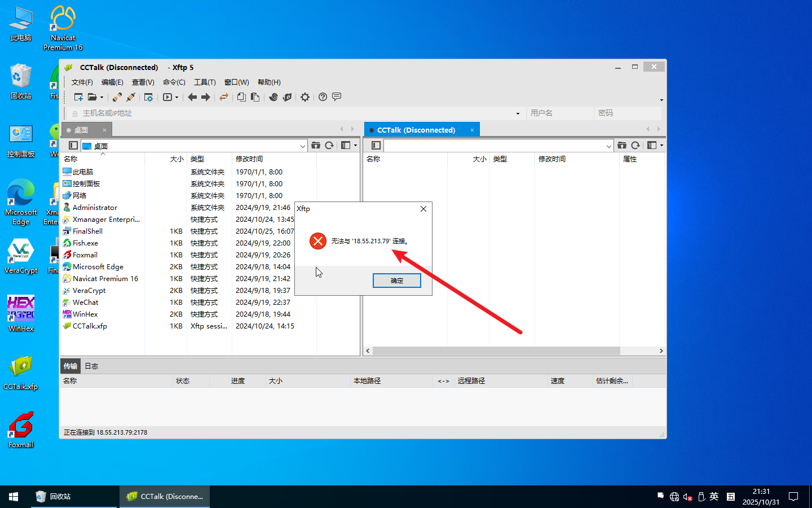Click the orange transfer arrows icon
Viewport: 812px width, 508px height.
point(224,97)
